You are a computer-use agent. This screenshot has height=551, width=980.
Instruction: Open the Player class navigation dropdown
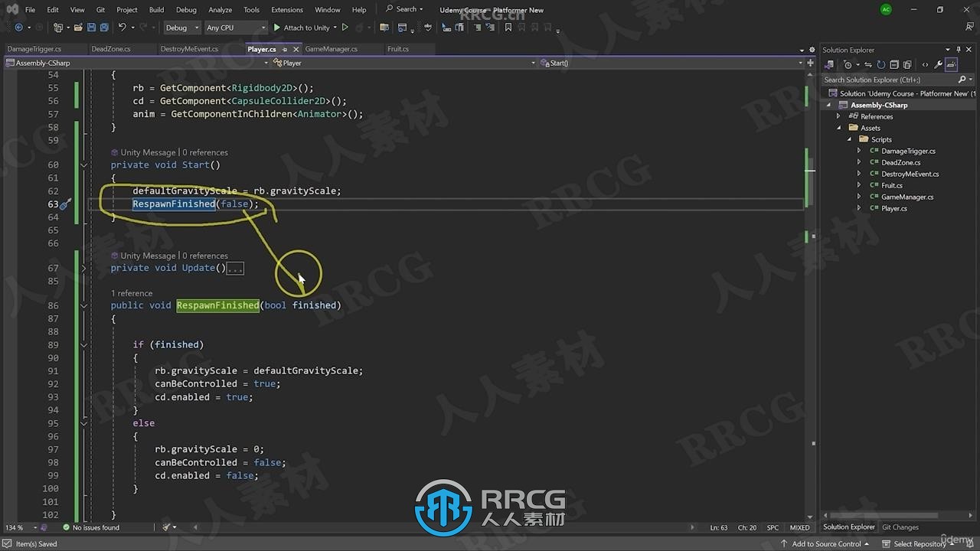pos(406,63)
